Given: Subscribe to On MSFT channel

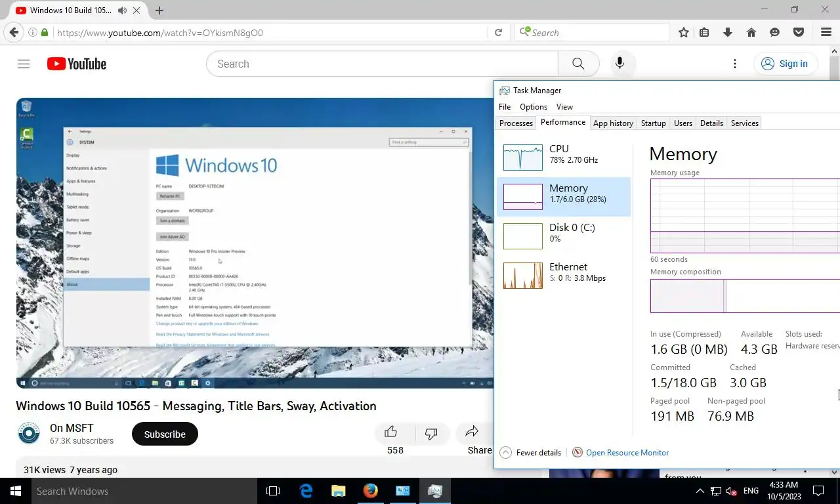Looking at the screenshot, I should 165,434.
